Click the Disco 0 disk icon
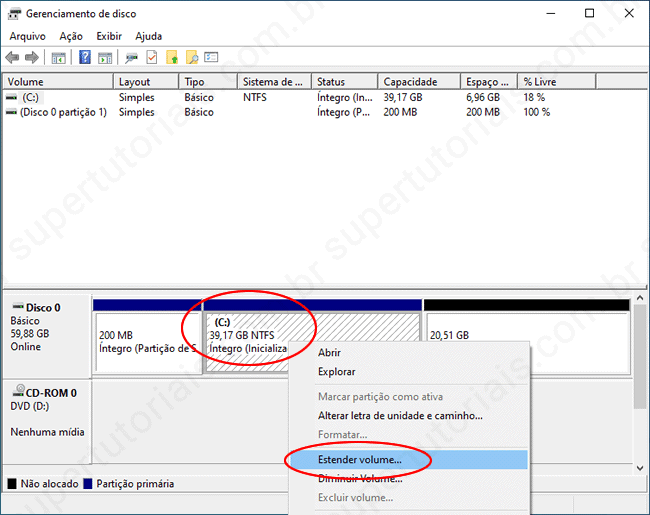The height and width of the screenshot is (515, 650). click(18, 306)
